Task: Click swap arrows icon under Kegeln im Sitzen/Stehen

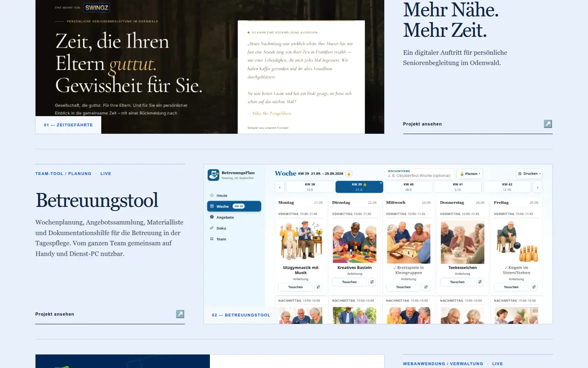Action: pos(534,287)
